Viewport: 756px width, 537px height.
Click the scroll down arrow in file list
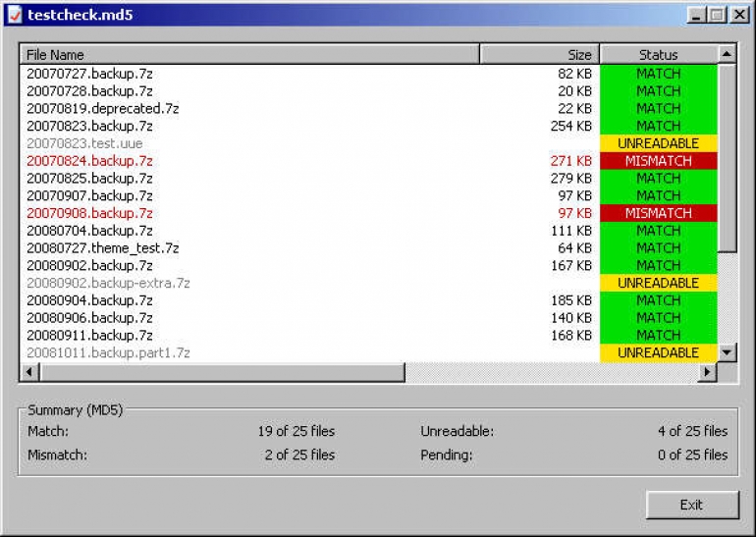click(727, 352)
